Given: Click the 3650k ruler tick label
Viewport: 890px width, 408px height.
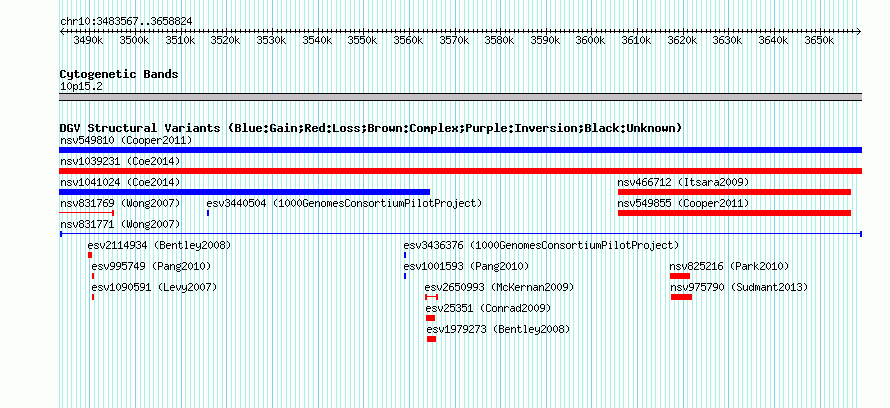Looking at the screenshot, I should tap(819, 41).
